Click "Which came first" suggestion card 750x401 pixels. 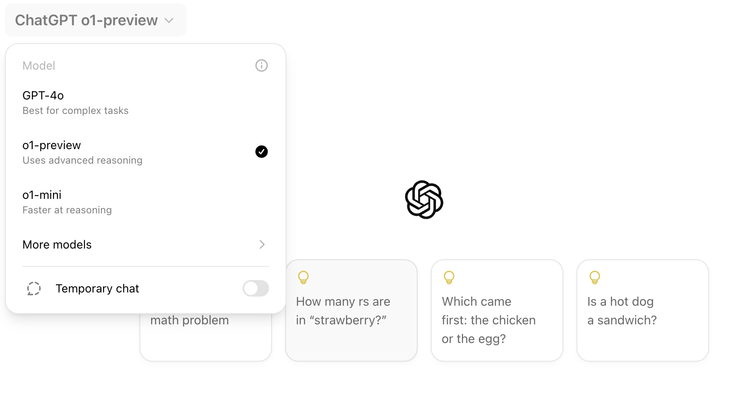click(x=497, y=310)
